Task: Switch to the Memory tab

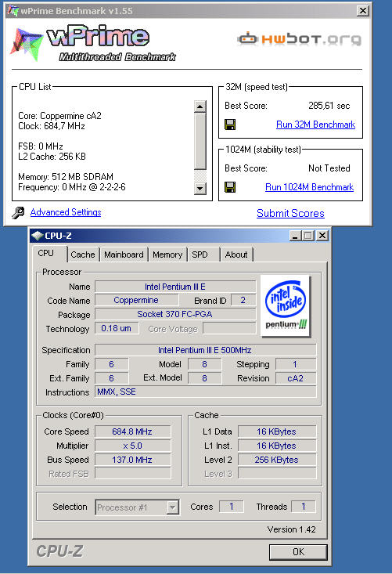Action: point(167,255)
